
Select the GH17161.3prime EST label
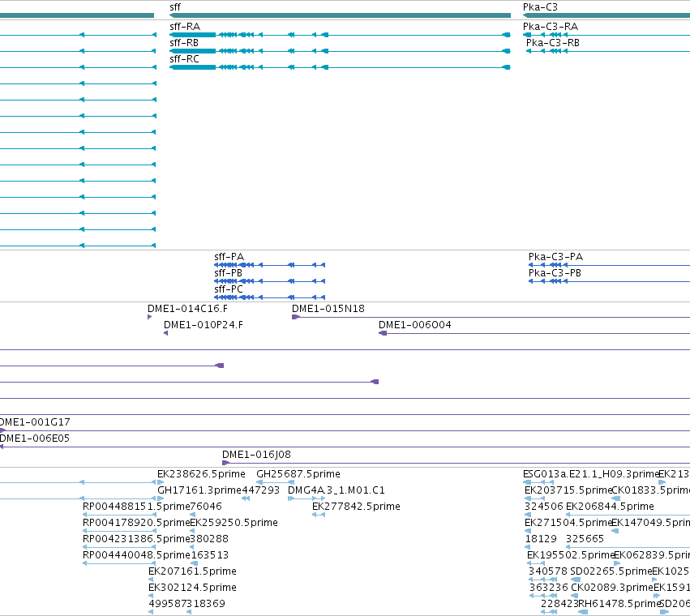point(199,490)
